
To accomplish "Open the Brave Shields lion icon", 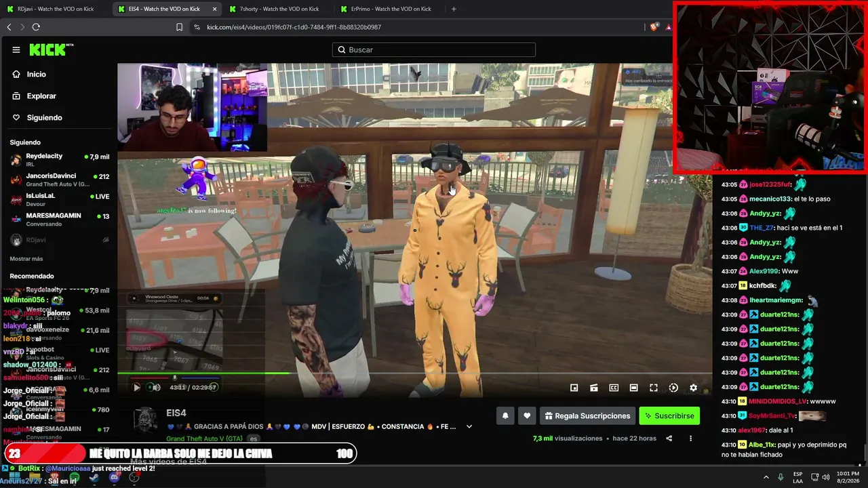I will pos(654,27).
